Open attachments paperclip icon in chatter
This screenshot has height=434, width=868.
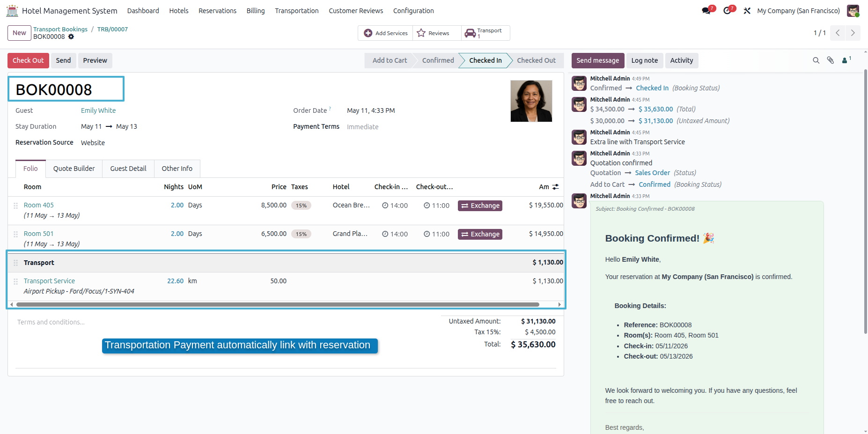coord(831,60)
